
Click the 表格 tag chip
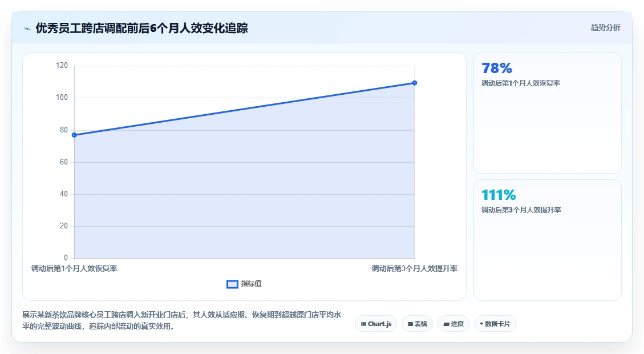(418, 324)
